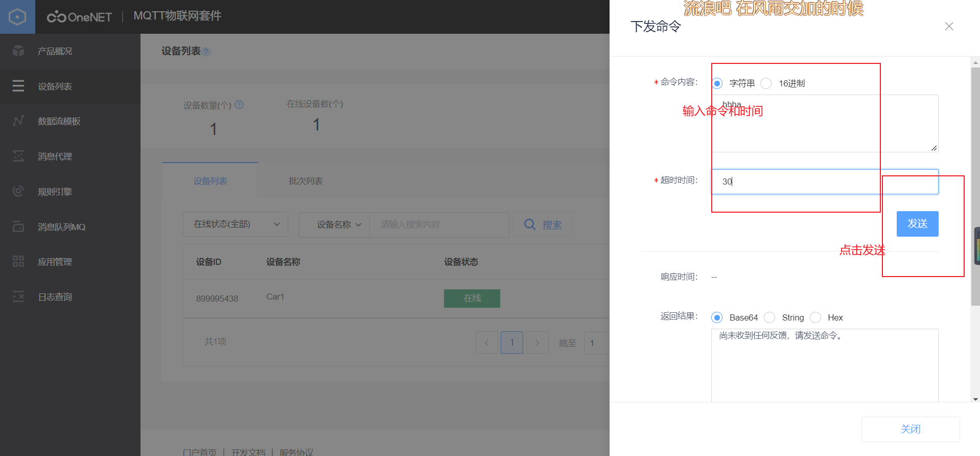
Task: Click device ID 899995438 in table
Action: [217, 299]
